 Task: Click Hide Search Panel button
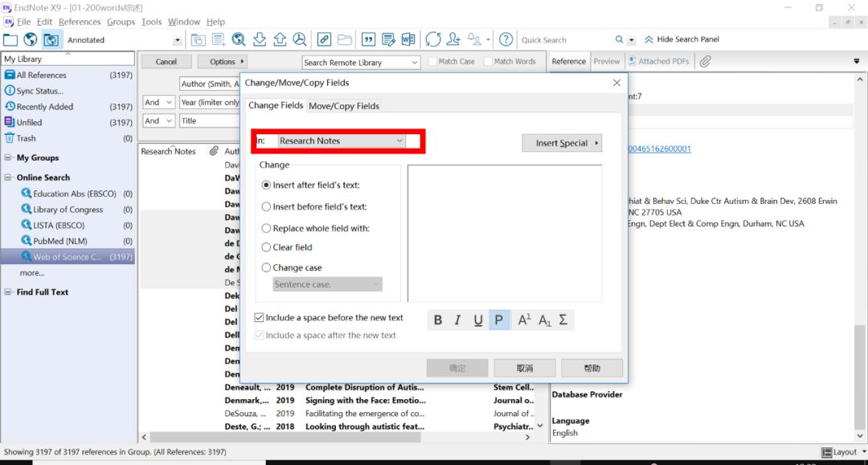point(682,39)
